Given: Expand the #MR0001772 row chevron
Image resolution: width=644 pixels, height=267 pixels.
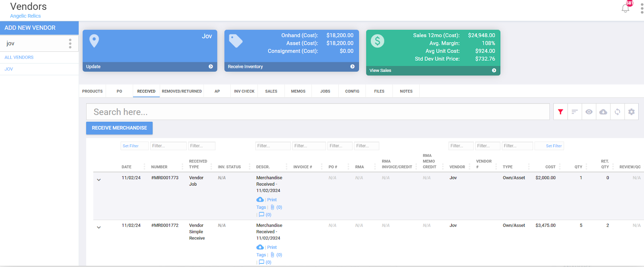Looking at the screenshot, I should (99, 227).
